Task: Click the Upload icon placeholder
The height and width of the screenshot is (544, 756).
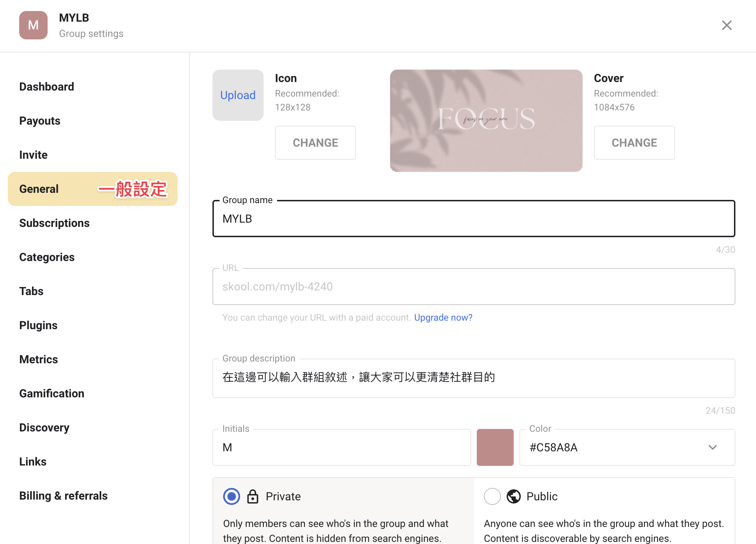Action: click(238, 95)
